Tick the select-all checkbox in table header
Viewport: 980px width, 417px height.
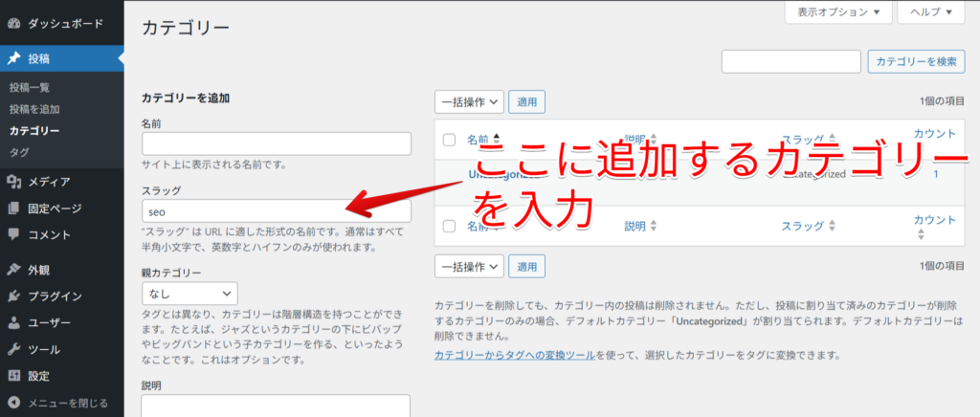click(450, 140)
